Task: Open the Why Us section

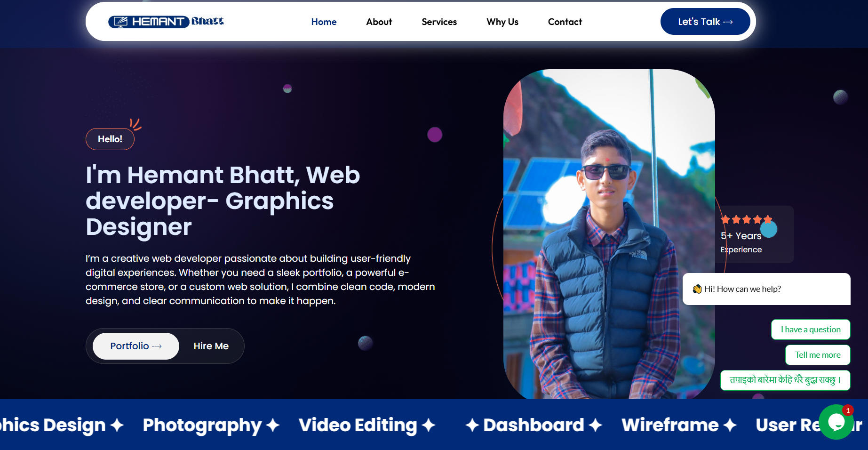Action: 502,22
